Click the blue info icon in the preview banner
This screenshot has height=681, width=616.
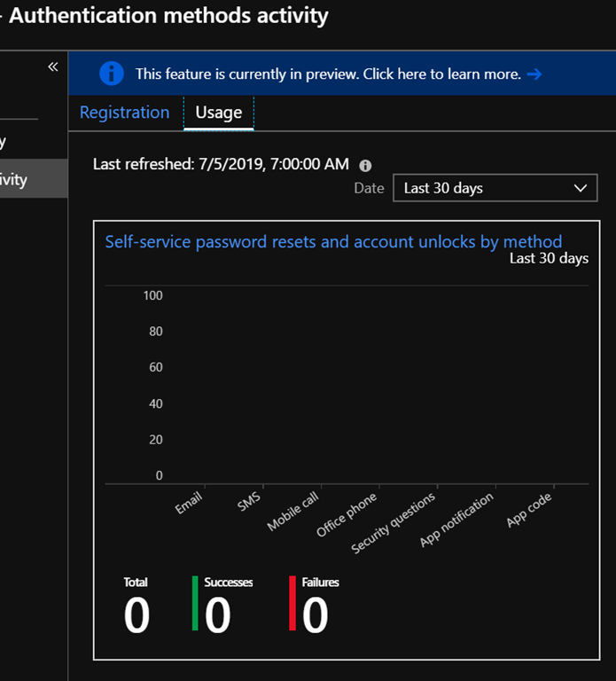click(112, 74)
